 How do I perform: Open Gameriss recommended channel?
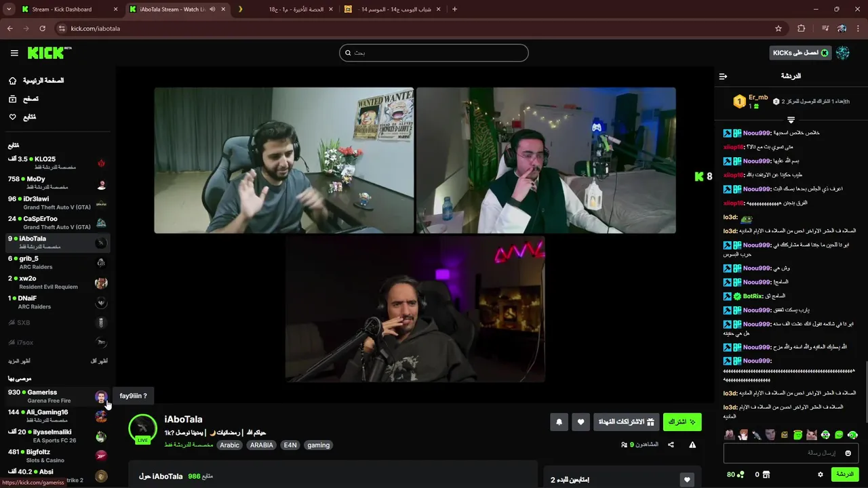tap(57, 396)
